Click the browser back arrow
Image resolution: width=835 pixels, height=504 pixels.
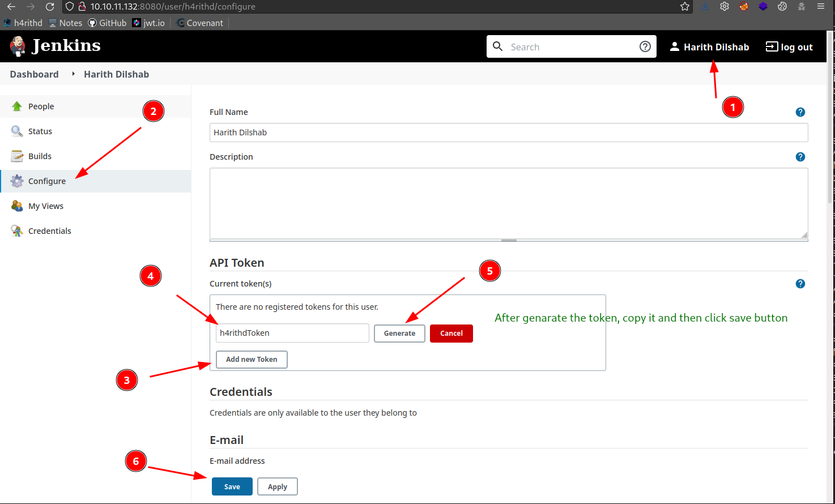point(11,7)
